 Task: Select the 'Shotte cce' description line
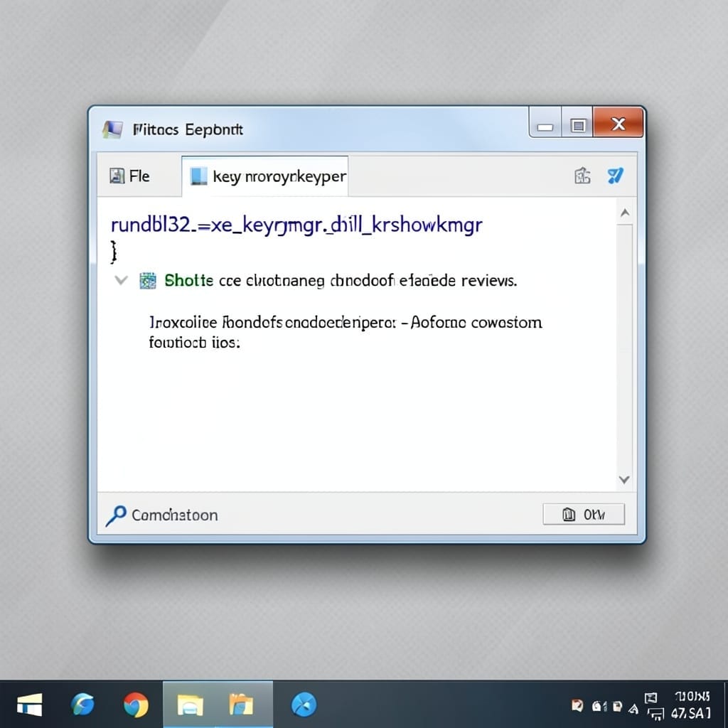coord(341,280)
